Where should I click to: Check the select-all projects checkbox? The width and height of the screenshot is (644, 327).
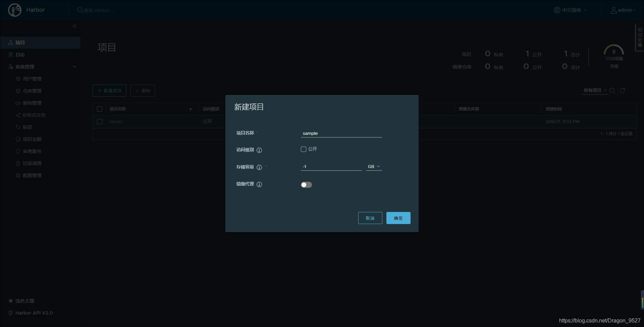click(100, 109)
